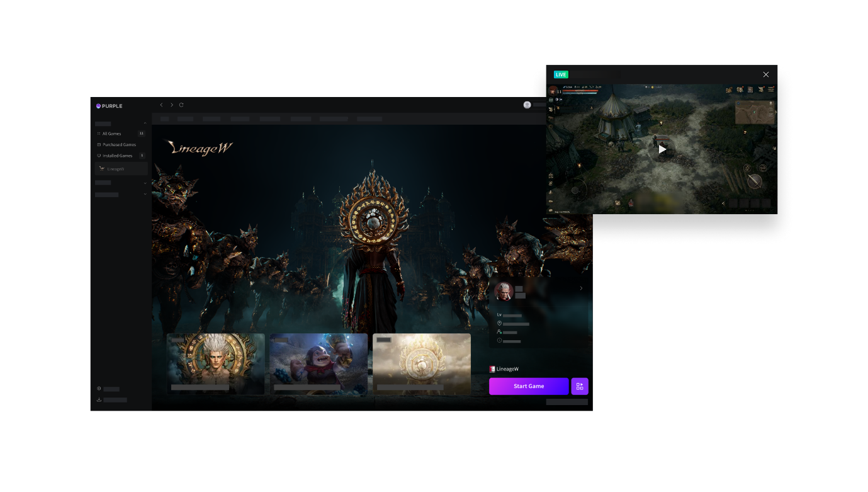
Task: Click the download icon at the sidebar bottom
Action: coord(99,399)
